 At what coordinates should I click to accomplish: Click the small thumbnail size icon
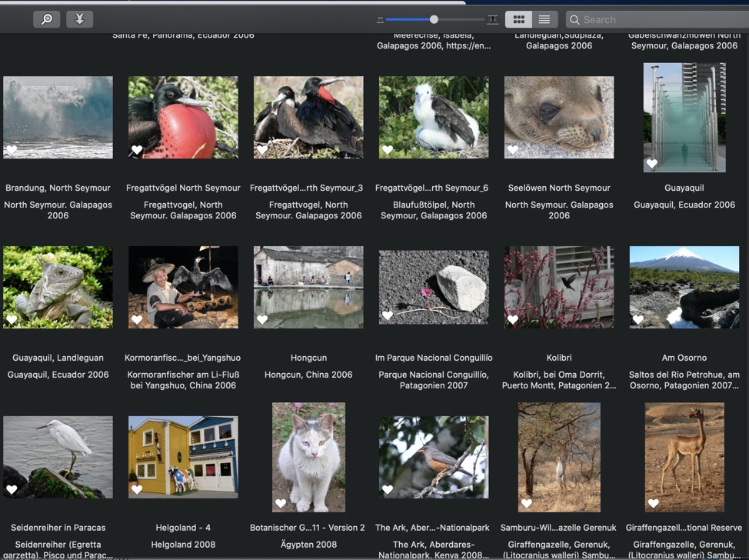pos(380,20)
